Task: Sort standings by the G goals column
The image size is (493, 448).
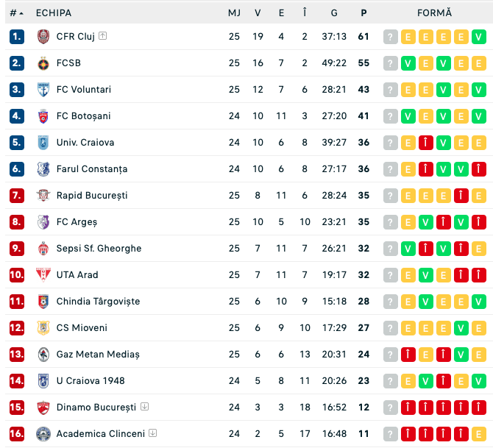Action: pyautogui.click(x=334, y=13)
